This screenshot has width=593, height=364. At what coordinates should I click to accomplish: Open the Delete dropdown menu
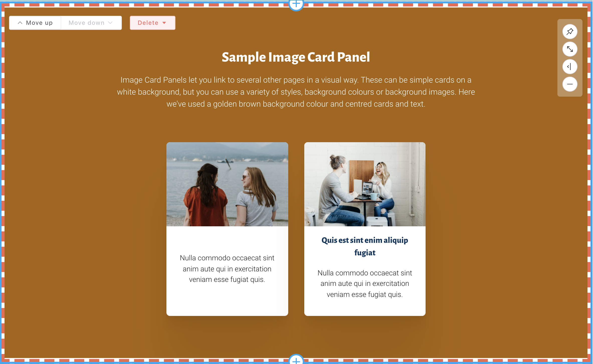click(x=152, y=23)
